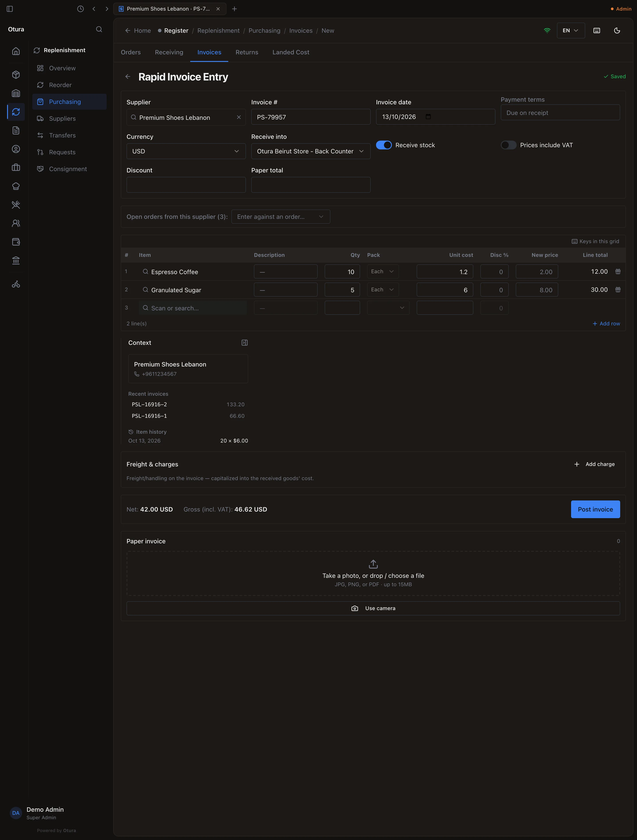The image size is (637, 840).
Task: Open Keys in this grid help
Action: point(595,242)
